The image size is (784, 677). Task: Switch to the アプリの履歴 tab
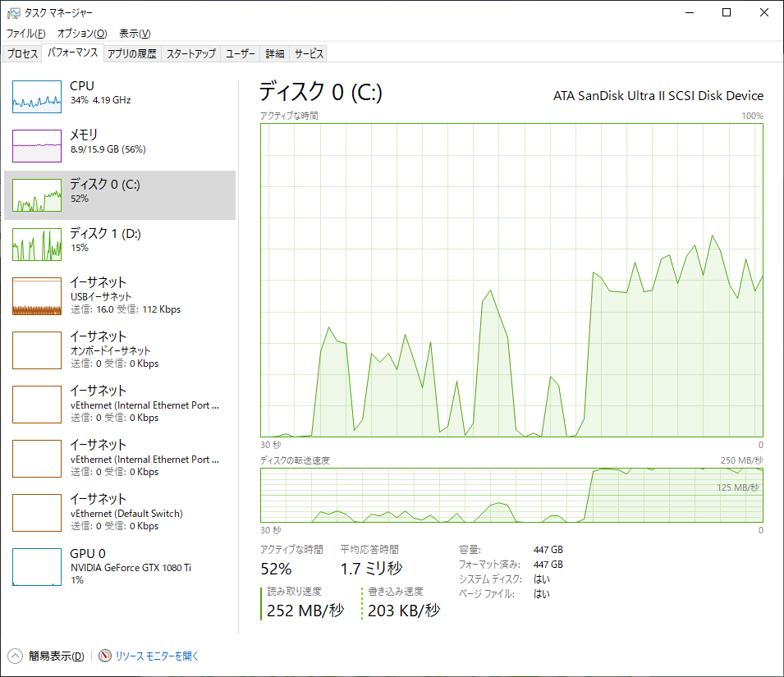coord(132,53)
